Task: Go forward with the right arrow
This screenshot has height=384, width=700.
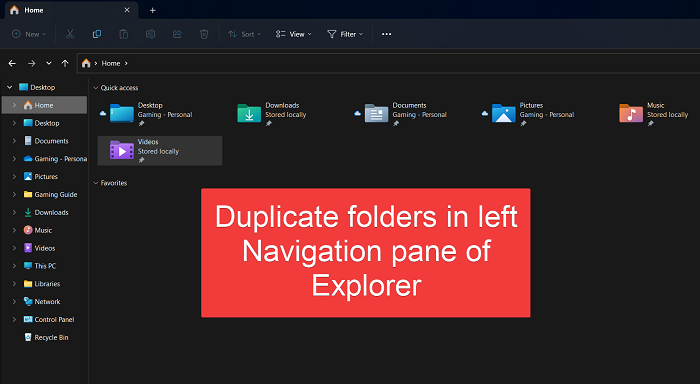Action: point(31,63)
